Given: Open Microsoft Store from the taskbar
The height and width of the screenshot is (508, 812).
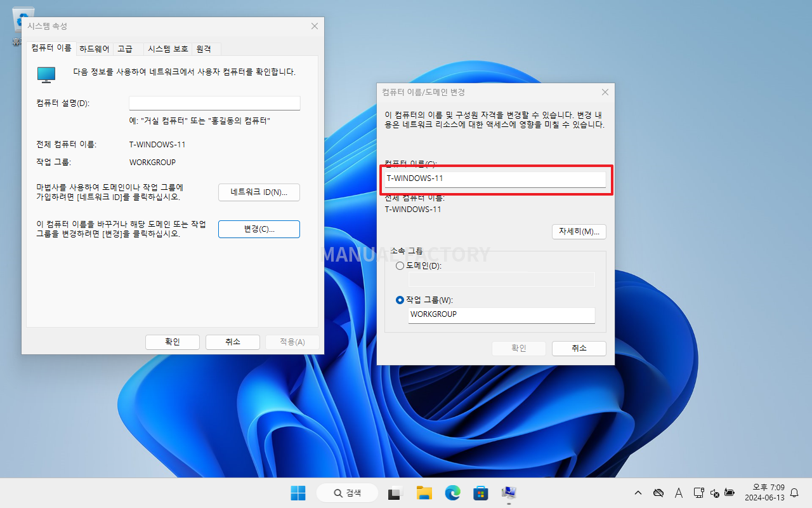Looking at the screenshot, I should click(480, 493).
